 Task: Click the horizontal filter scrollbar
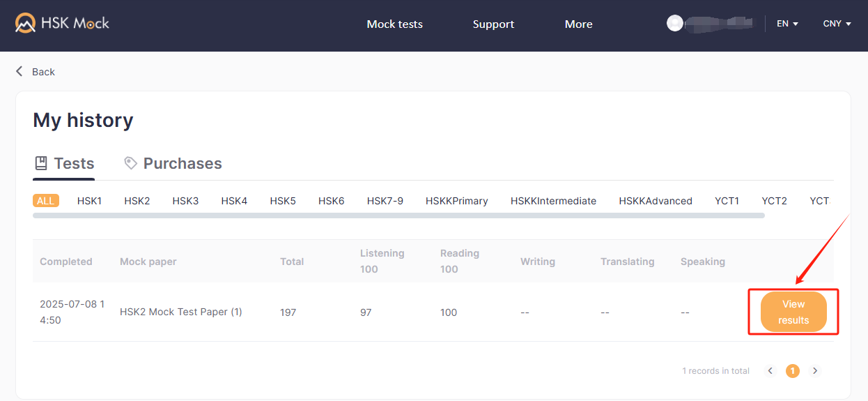(398, 215)
